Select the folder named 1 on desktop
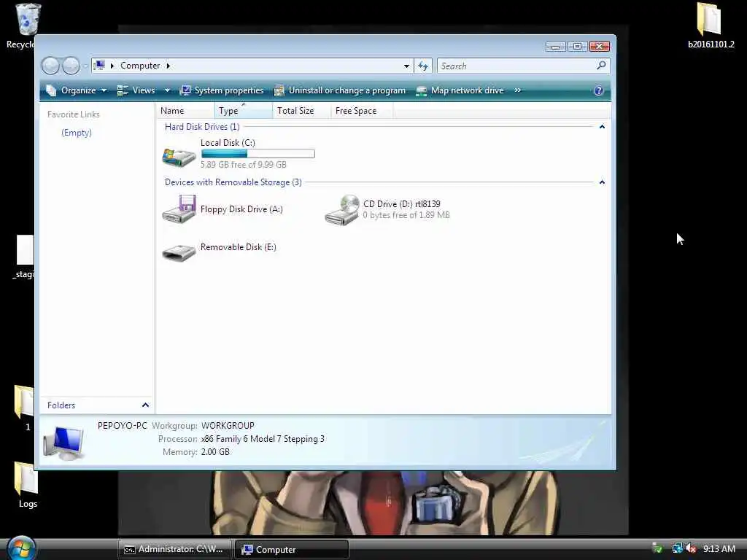This screenshot has width=747, height=560. click(25, 402)
